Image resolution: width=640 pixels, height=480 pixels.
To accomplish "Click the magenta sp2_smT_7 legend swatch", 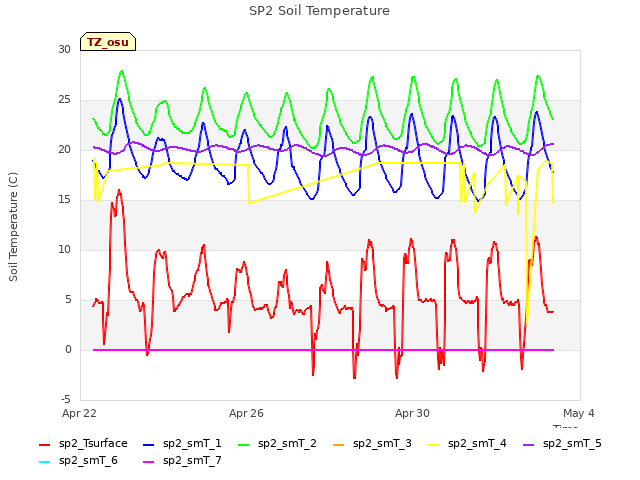I will click(x=149, y=462).
